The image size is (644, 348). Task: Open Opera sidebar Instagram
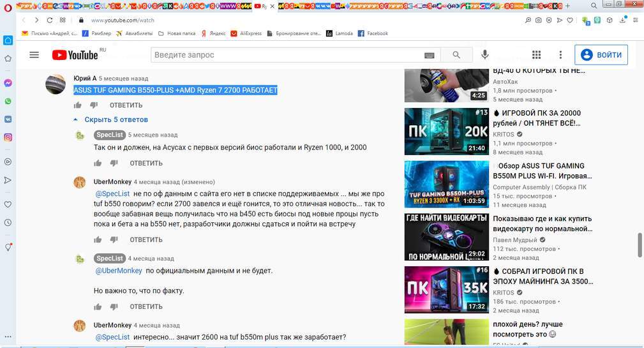click(x=8, y=137)
